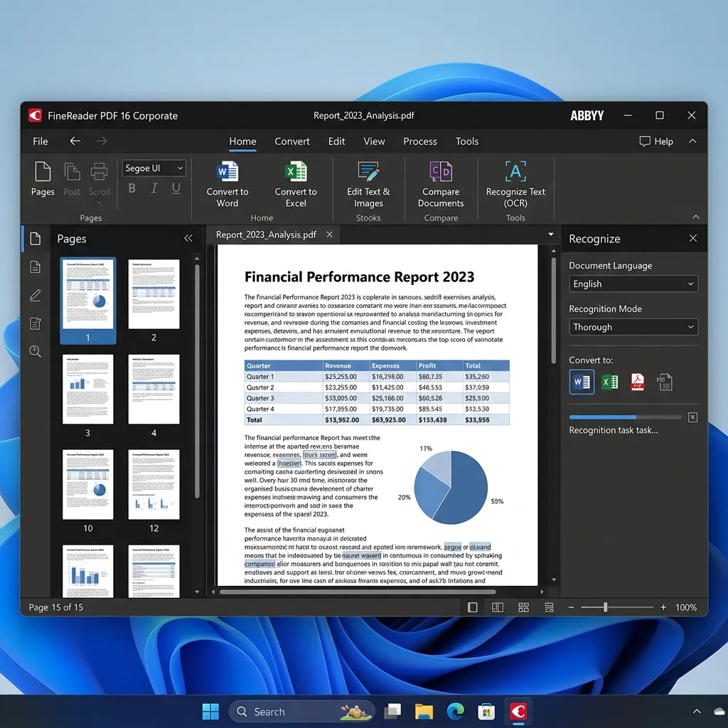Open the Segoe UI font dropdown
The width and height of the screenshot is (728, 728).
(154, 168)
